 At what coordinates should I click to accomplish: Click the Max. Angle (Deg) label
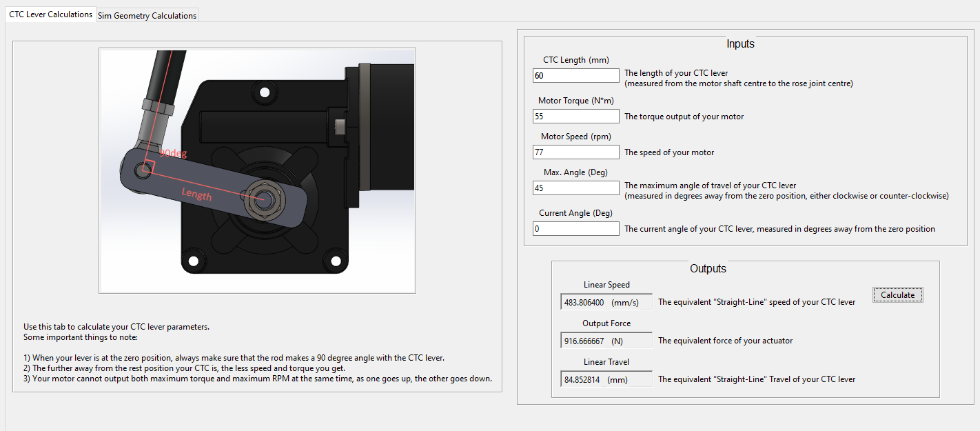576,172
